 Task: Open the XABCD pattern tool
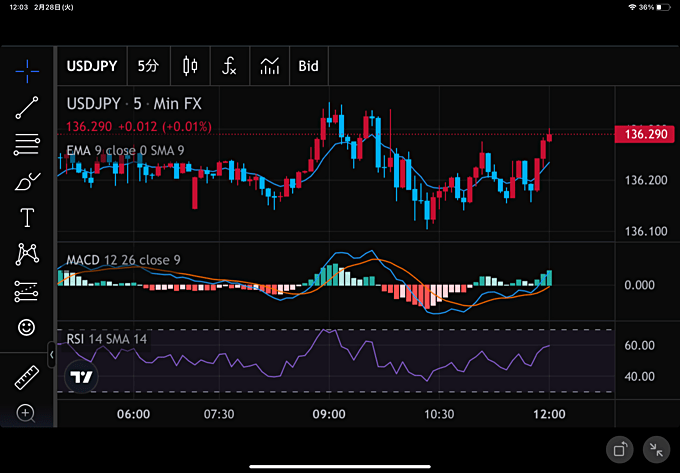[x=27, y=254]
